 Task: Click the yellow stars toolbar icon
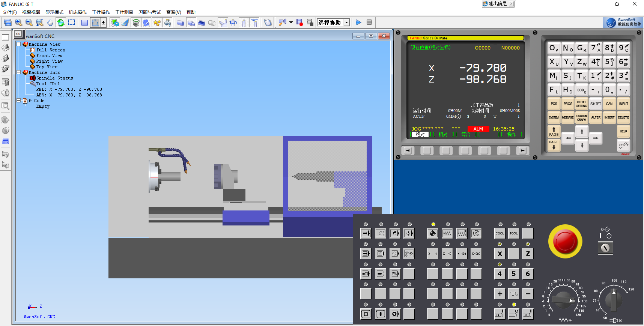coord(157,23)
